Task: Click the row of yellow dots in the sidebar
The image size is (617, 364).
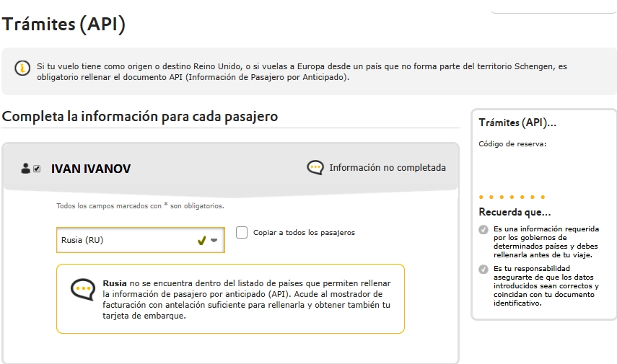Action: [512, 197]
